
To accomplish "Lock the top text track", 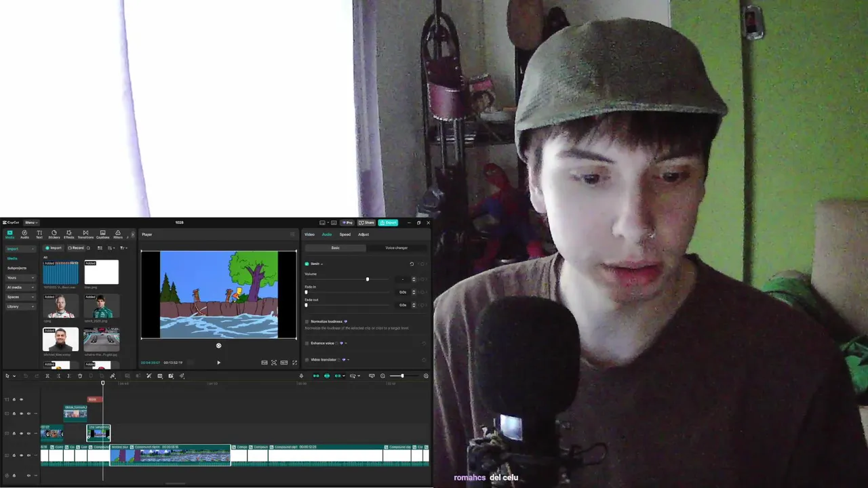I will 14,399.
